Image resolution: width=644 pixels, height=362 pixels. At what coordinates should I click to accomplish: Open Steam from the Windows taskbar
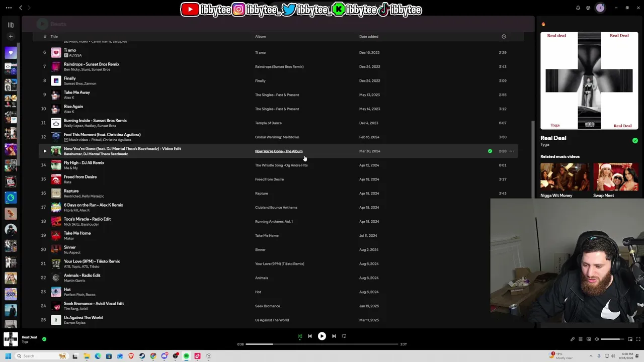[x=142, y=356]
